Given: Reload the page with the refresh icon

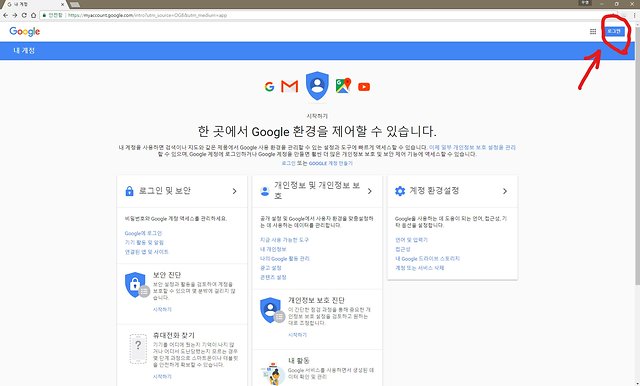Looking at the screenshot, I should (24, 15).
